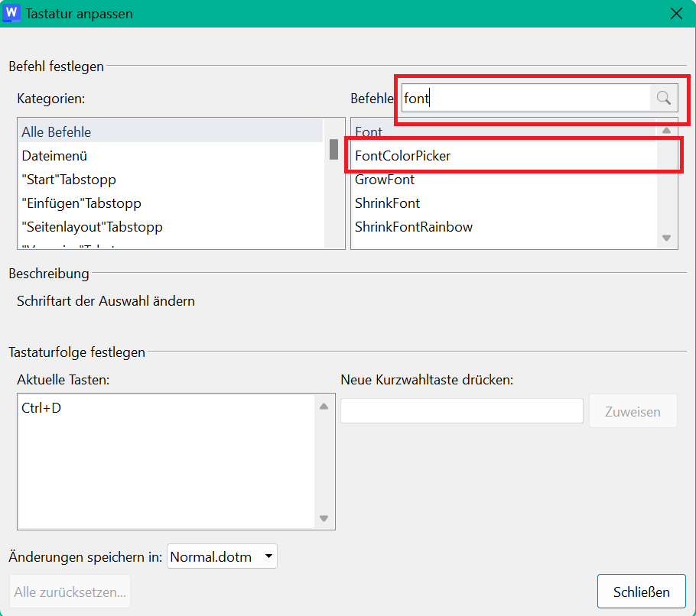Select the FontColorPicker command
The image size is (696, 616).
coord(403,156)
